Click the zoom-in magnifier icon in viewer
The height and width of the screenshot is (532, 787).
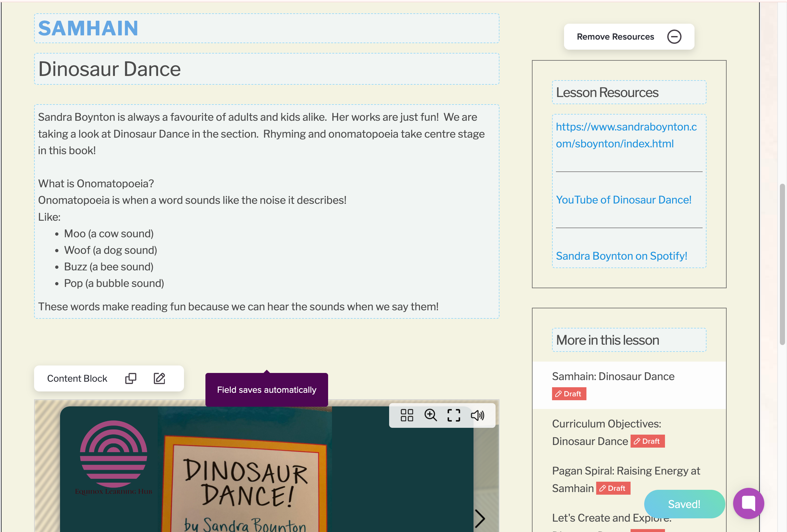[430, 415]
